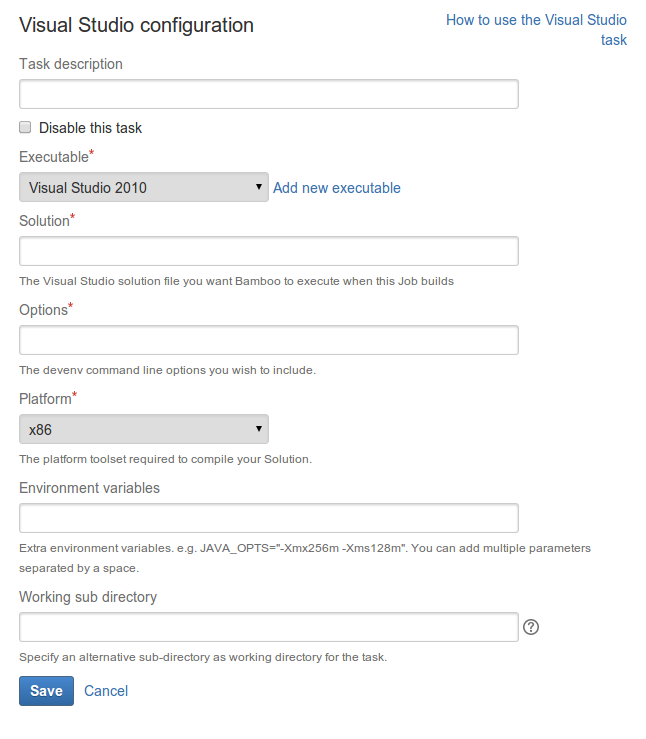The image size is (646, 739).
Task: Click the Working sub directory field
Action: pyautogui.click(x=269, y=627)
